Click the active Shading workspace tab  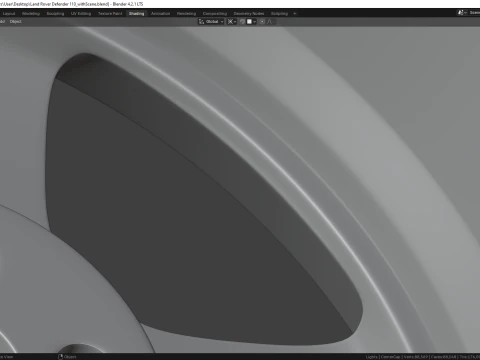137,14
